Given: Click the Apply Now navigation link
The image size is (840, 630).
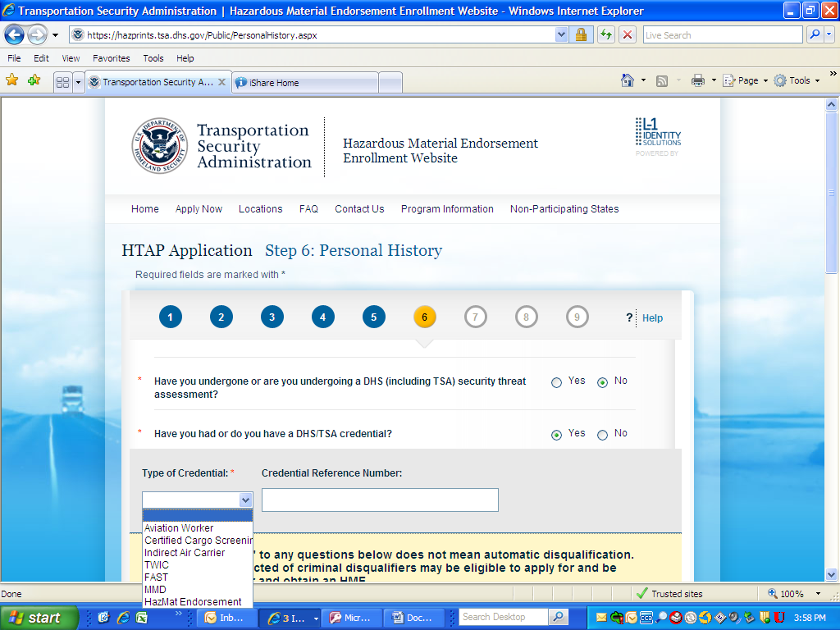Looking at the screenshot, I should (x=199, y=209).
